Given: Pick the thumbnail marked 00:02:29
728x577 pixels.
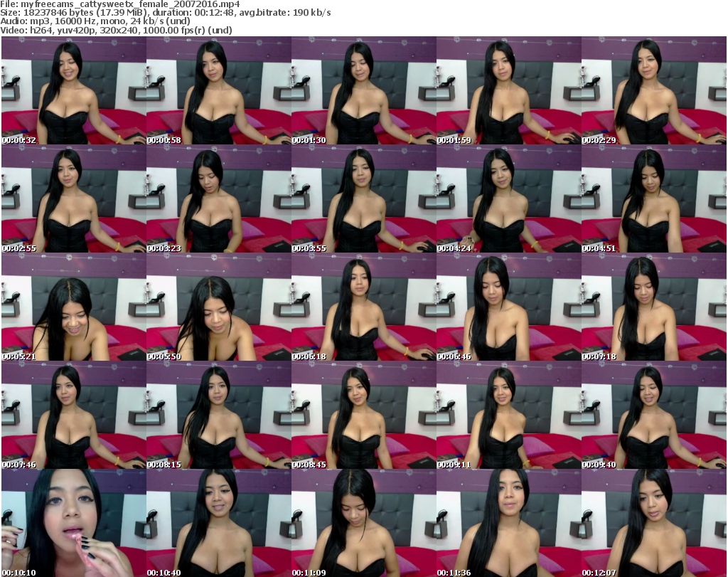Looking at the screenshot, I should 654,90.
